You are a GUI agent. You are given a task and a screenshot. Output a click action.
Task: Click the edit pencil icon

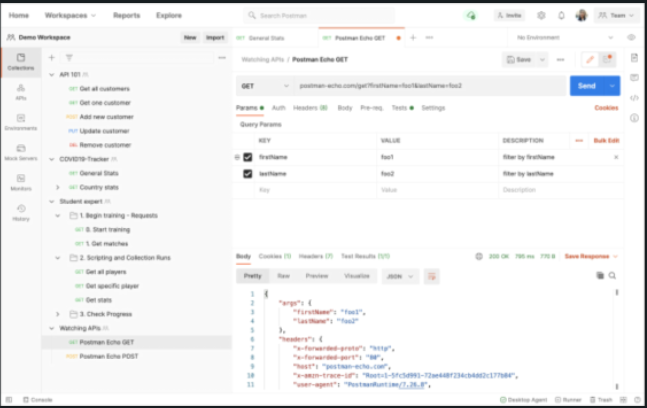pyautogui.click(x=590, y=60)
